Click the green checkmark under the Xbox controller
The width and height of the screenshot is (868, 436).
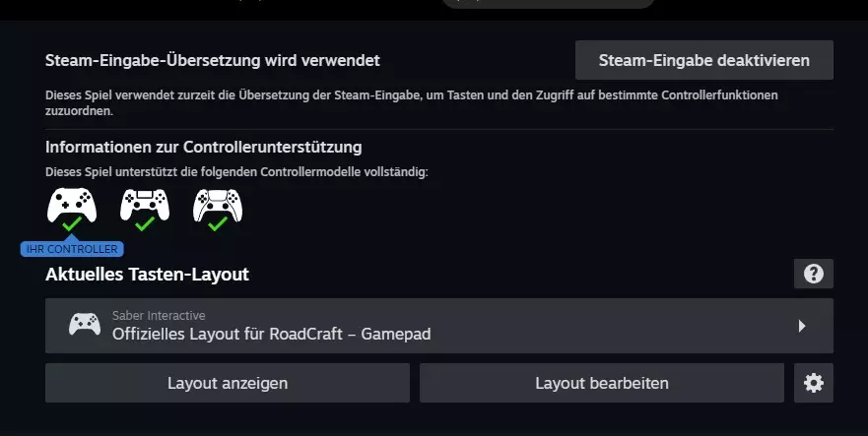point(72,224)
